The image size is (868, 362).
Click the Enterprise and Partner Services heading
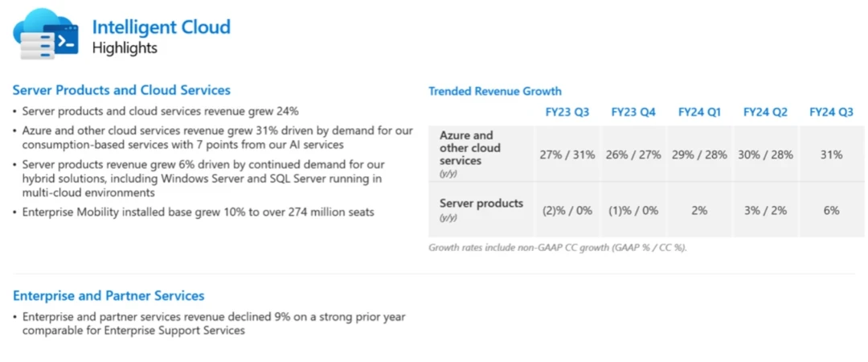108,295
